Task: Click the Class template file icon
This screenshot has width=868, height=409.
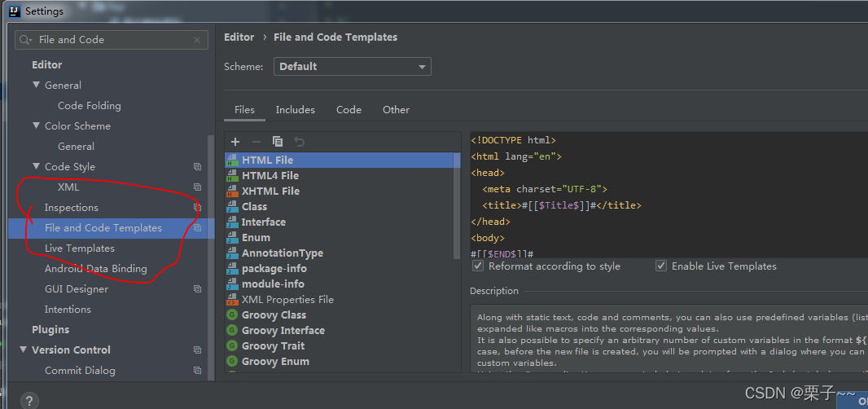Action: (x=232, y=207)
